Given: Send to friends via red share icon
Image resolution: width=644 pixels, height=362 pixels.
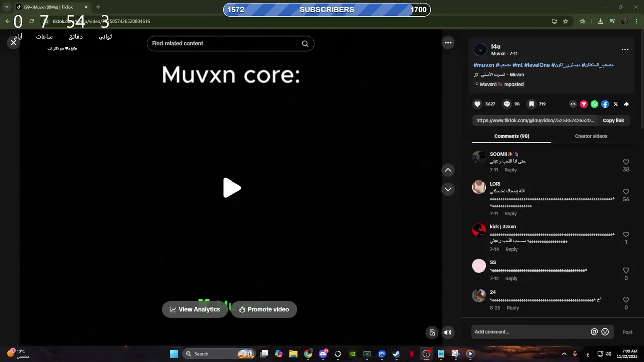Looking at the screenshot, I should (584, 104).
